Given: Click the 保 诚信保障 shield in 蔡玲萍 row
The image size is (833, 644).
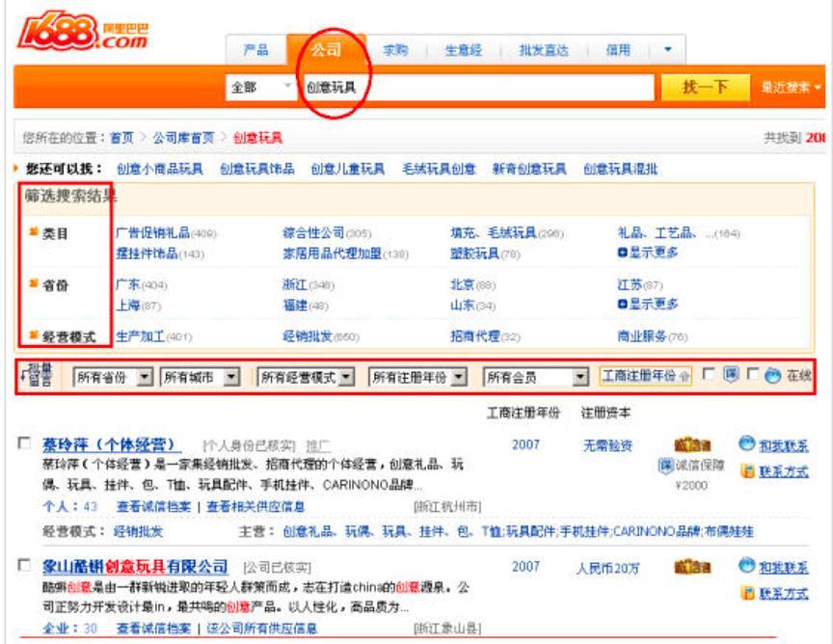Looking at the screenshot, I should tap(665, 466).
